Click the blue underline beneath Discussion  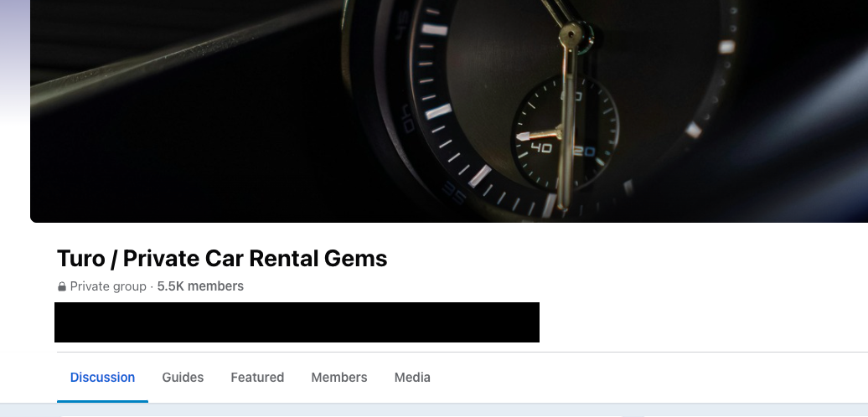click(x=102, y=402)
